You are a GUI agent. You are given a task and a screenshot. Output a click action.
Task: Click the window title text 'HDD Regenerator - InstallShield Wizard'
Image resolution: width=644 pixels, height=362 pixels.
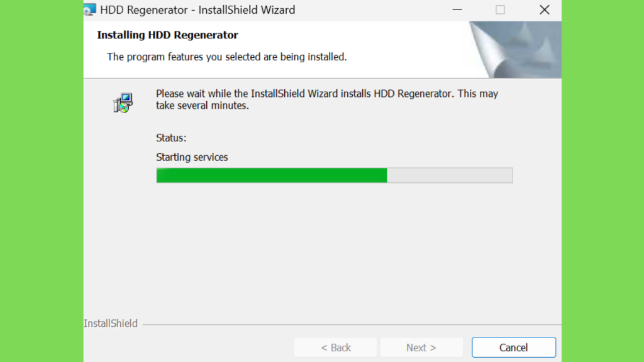click(197, 10)
